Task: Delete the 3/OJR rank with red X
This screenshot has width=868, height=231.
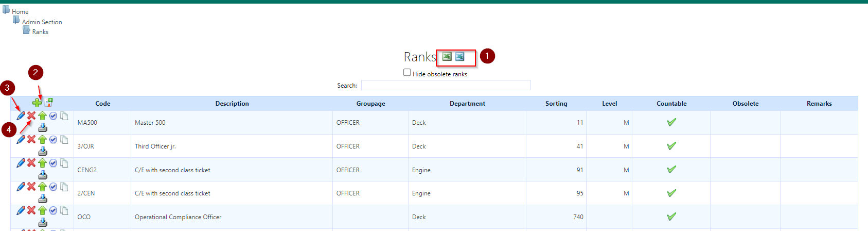Action: 31,139
